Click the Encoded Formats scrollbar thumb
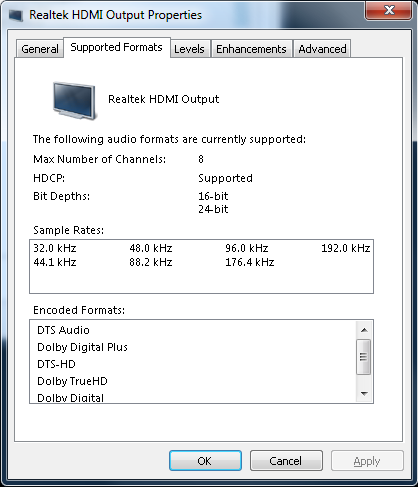The width and height of the screenshot is (418, 490). pyautogui.click(x=363, y=357)
